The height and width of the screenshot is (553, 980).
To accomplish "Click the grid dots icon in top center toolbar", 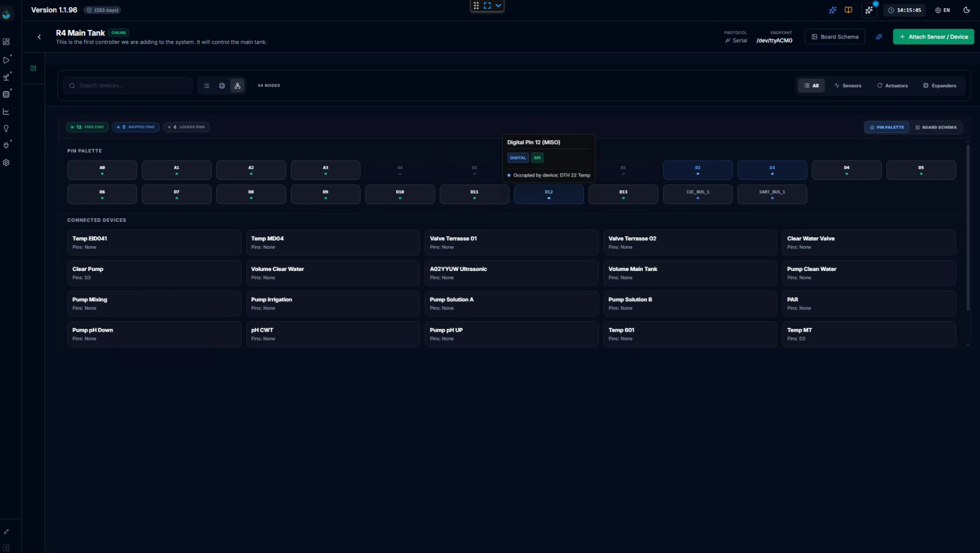I will 476,6.
